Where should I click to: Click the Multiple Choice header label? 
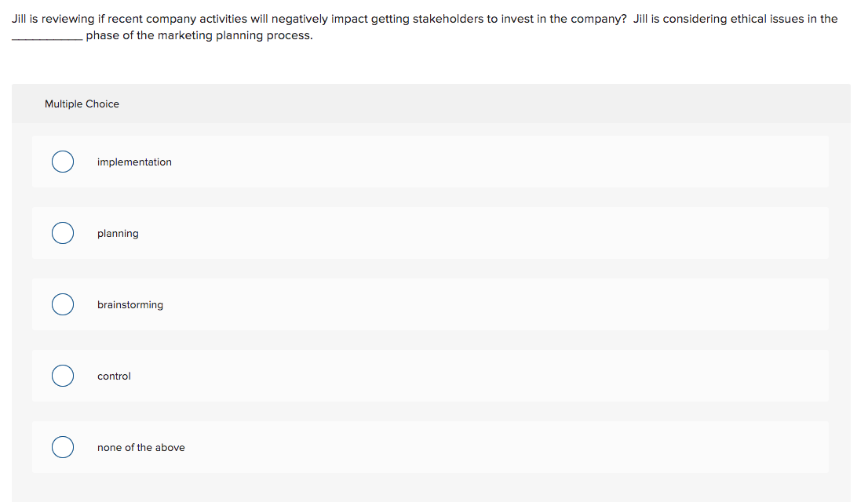82,104
